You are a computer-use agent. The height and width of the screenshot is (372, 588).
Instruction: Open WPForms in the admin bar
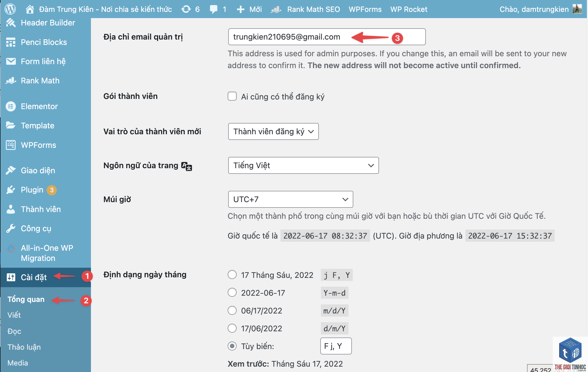[x=365, y=9]
